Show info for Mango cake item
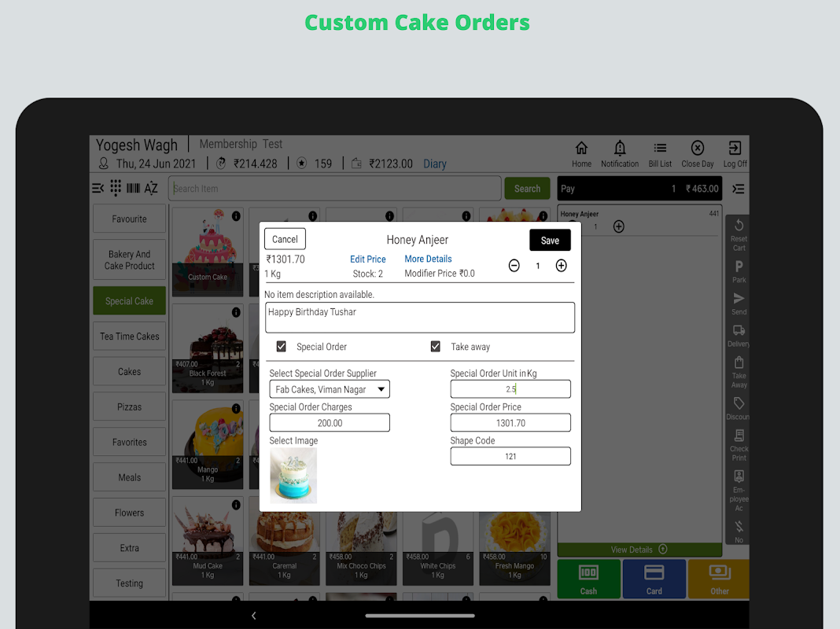 tap(236, 408)
